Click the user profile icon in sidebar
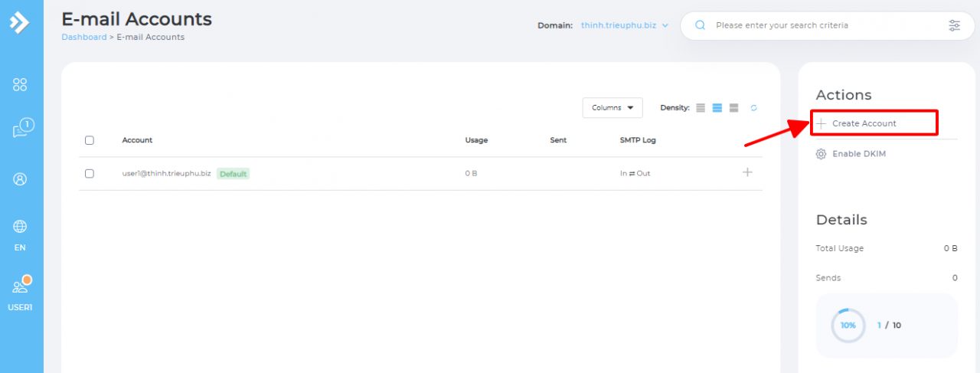The height and width of the screenshot is (373, 980). tap(20, 179)
